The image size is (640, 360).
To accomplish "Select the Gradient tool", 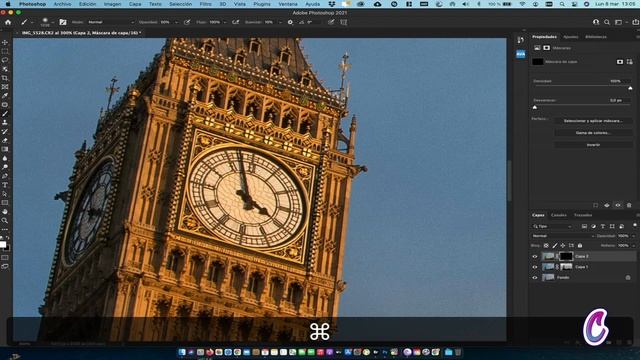I will pyautogui.click(x=5, y=149).
